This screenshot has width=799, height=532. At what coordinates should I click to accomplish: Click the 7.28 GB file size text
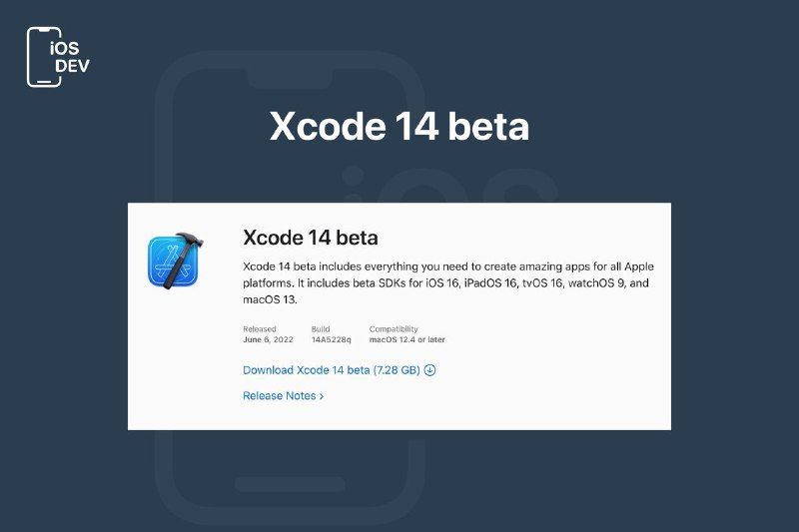[397, 370]
